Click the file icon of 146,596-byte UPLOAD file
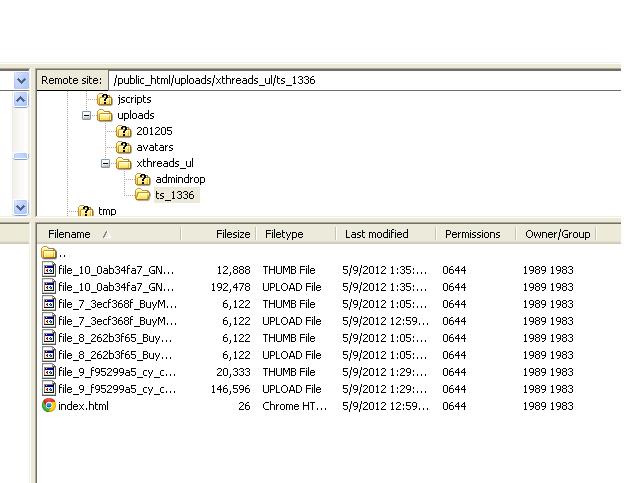Viewport: 639px width, 483px height. [49, 389]
